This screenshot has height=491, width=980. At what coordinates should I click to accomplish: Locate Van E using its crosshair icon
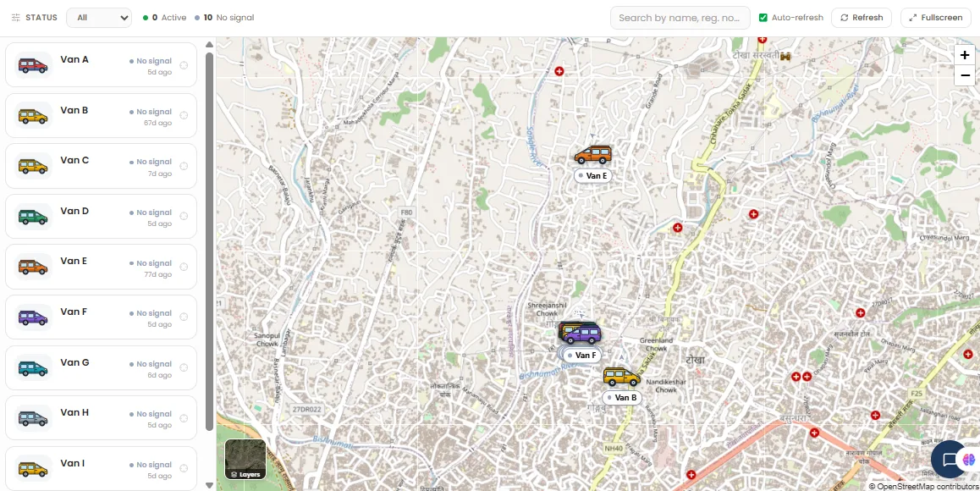tap(184, 267)
